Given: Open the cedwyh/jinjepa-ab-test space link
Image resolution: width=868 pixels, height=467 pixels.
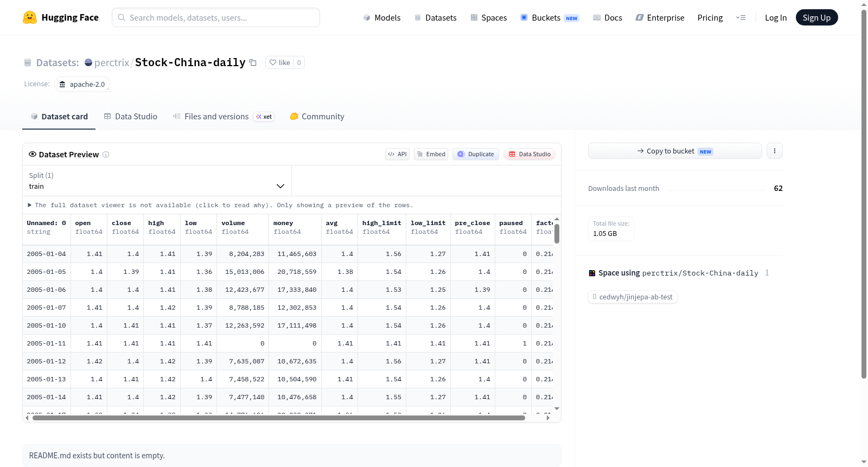Looking at the screenshot, I should pyautogui.click(x=633, y=297).
